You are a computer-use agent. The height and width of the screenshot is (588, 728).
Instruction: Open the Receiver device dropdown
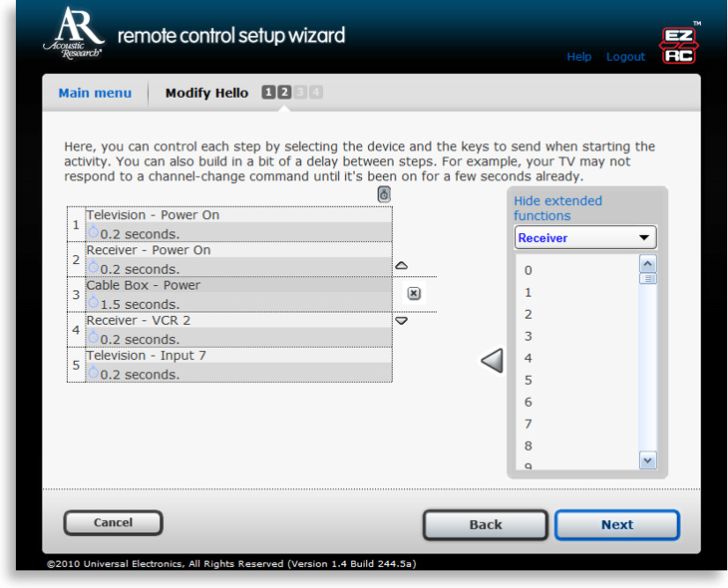[585, 238]
